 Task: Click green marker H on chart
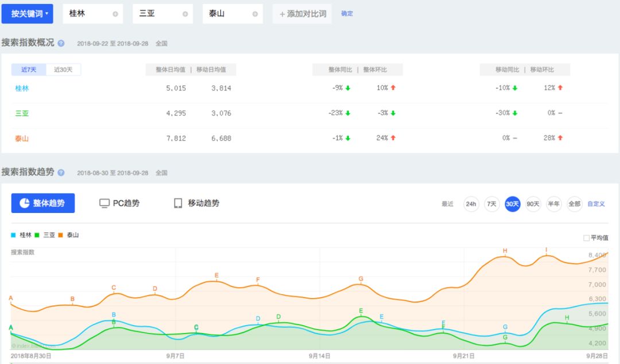(567, 317)
